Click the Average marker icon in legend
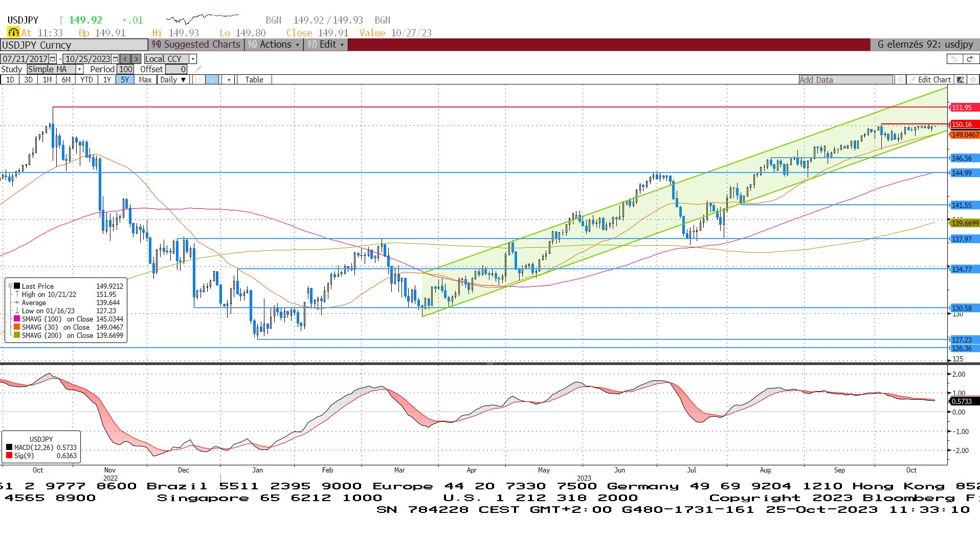Viewport: 980px width, 538px height. point(17,303)
